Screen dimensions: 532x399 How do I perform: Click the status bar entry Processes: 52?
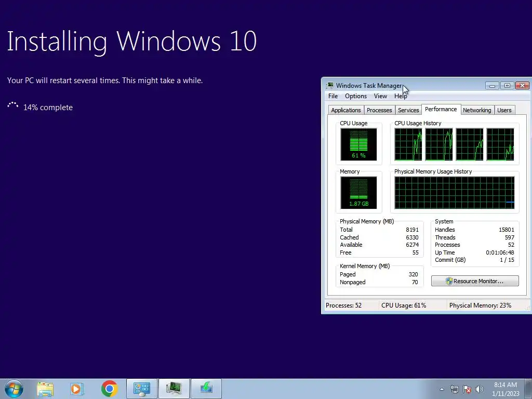[343, 305]
